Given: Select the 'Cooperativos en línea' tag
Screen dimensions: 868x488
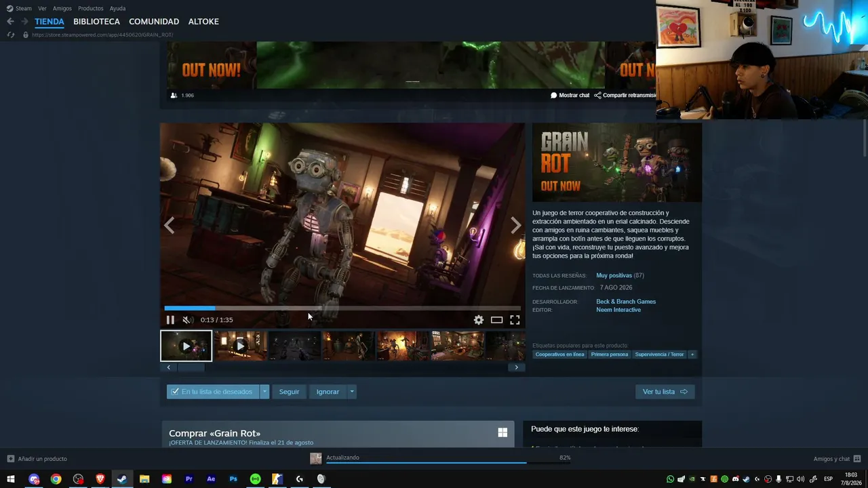Looking at the screenshot, I should pos(559,354).
